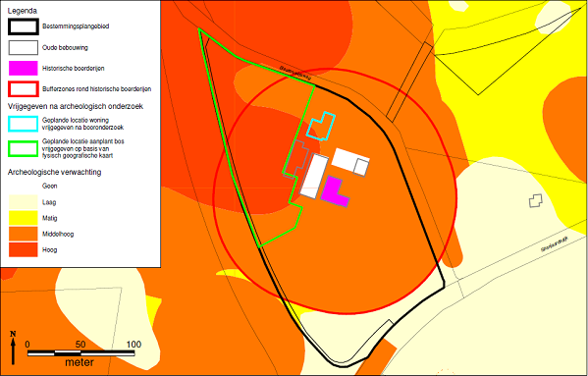
Task: Click the Vrijgegeven na archeologisch onderzoek heading
Action: [76, 106]
